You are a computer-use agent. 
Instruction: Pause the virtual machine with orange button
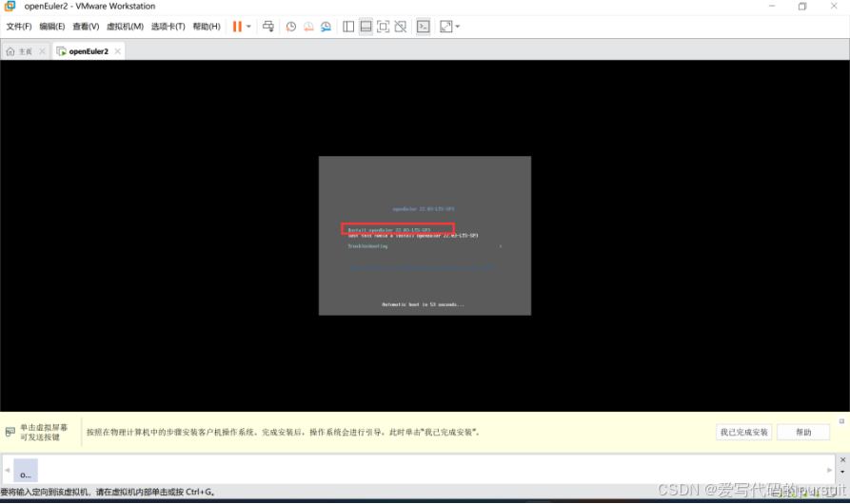[x=237, y=27]
